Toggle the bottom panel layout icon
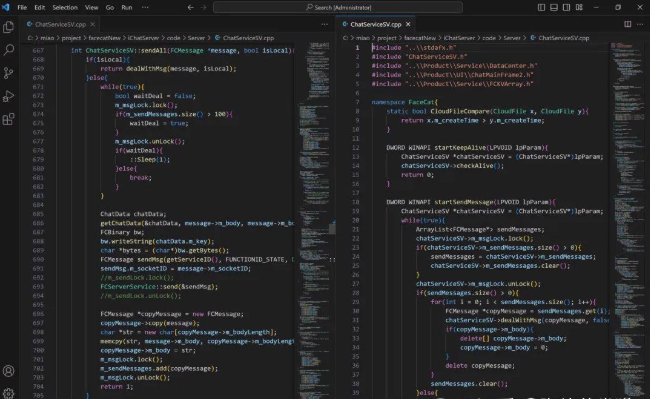Screen dimensions: 650x399 pyautogui.click(x=554, y=7)
